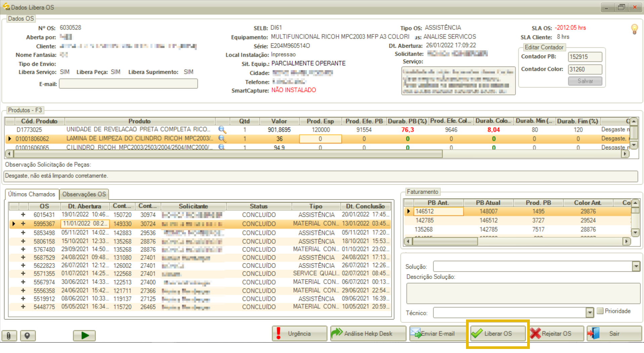Click Produtos vertical scroll down arrow
This screenshot has width=644, height=353.
pos(634,145)
